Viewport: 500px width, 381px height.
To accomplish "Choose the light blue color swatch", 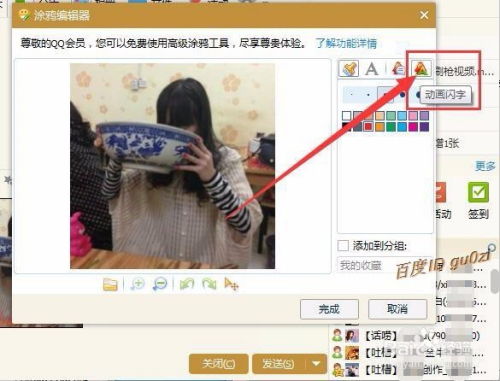I will pos(402,116).
